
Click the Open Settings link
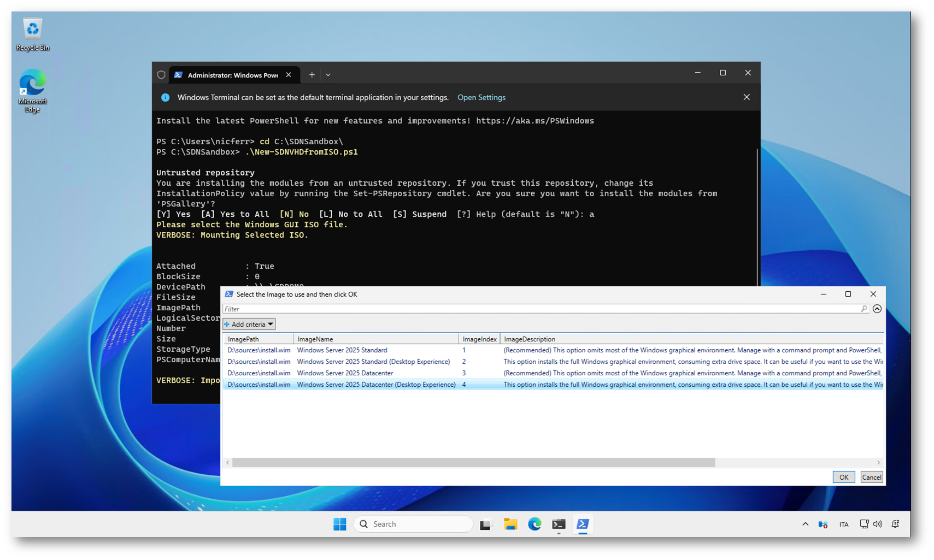(x=481, y=97)
